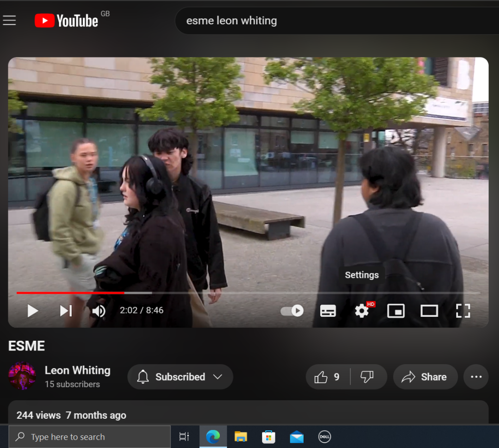Seek on the red video progress bar
Viewport: 499px width, 448px height.
71,293
